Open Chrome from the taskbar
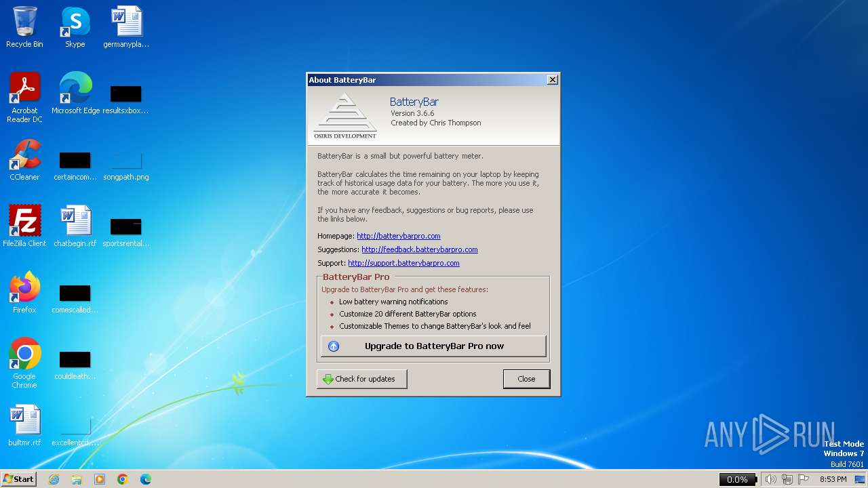The width and height of the screenshot is (868, 488). coord(123,479)
